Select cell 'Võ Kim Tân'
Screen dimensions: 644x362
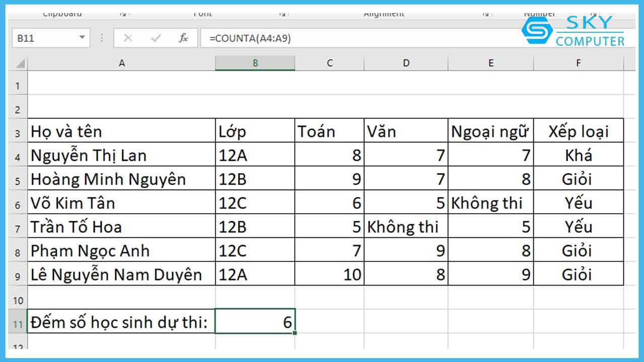click(x=121, y=202)
